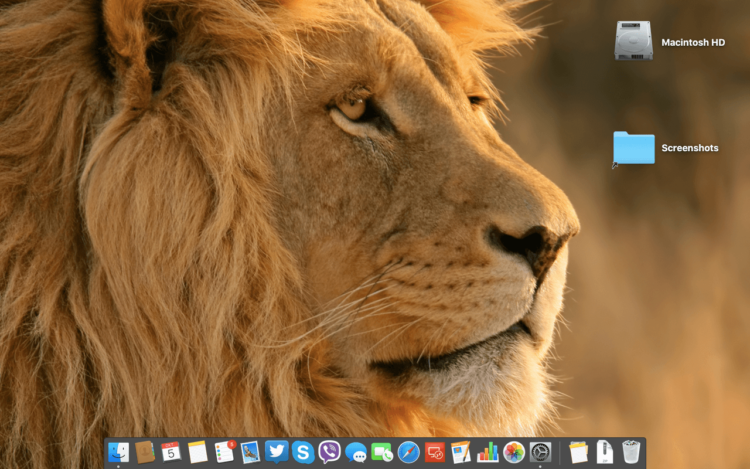Select the Screenshots folder icon on desktop

(x=634, y=148)
